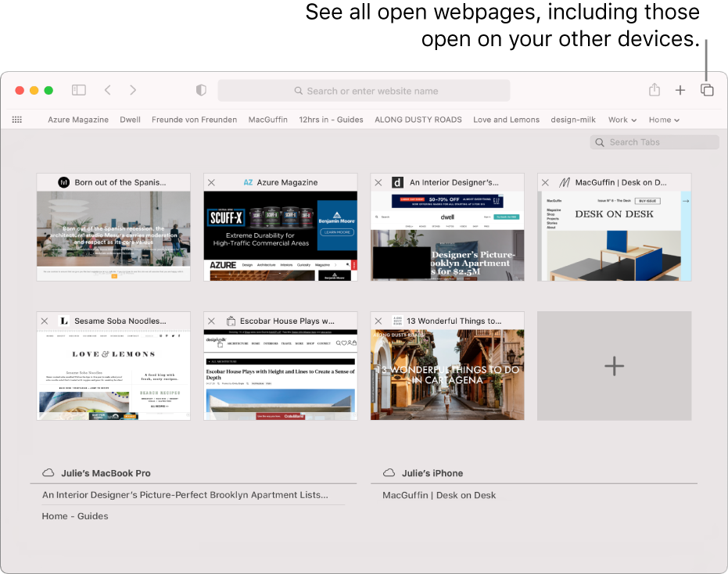
Task: Open MacGuffin favorite in bookmarks bar
Action: point(268,120)
